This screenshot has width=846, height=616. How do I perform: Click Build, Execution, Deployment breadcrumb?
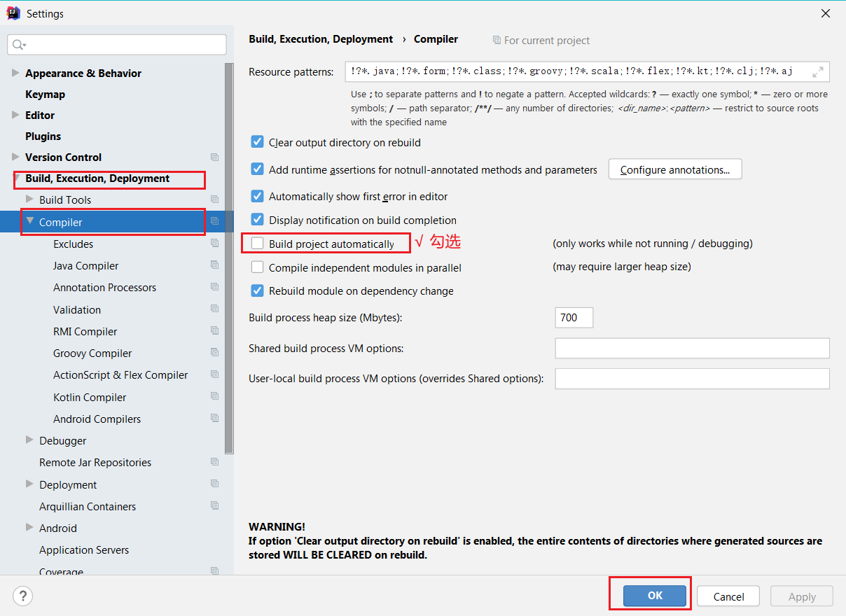point(321,39)
